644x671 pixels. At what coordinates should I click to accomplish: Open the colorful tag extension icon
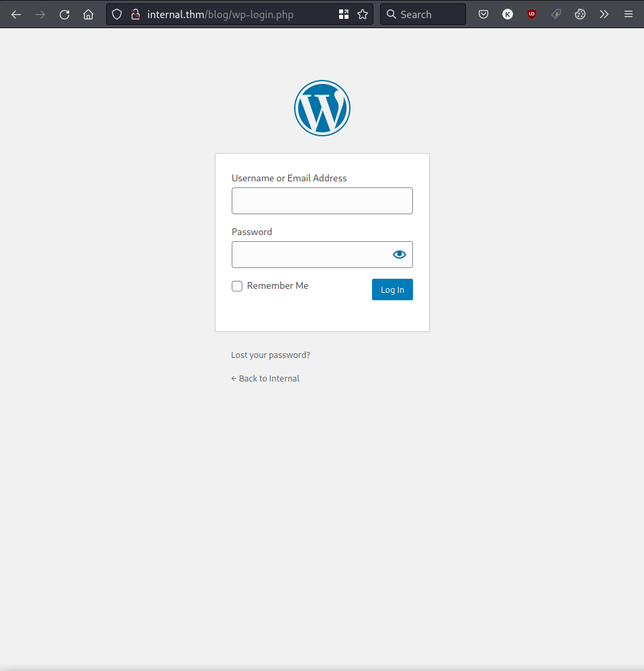pos(556,15)
